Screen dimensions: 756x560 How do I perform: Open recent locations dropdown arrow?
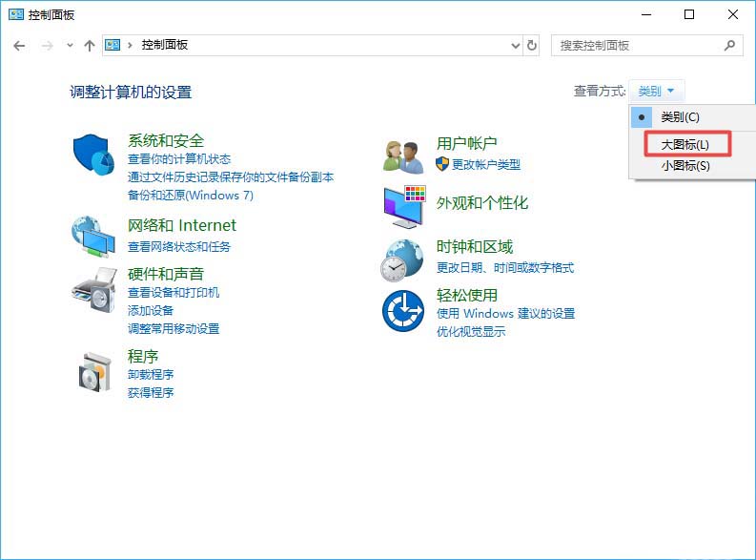pyautogui.click(x=70, y=46)
